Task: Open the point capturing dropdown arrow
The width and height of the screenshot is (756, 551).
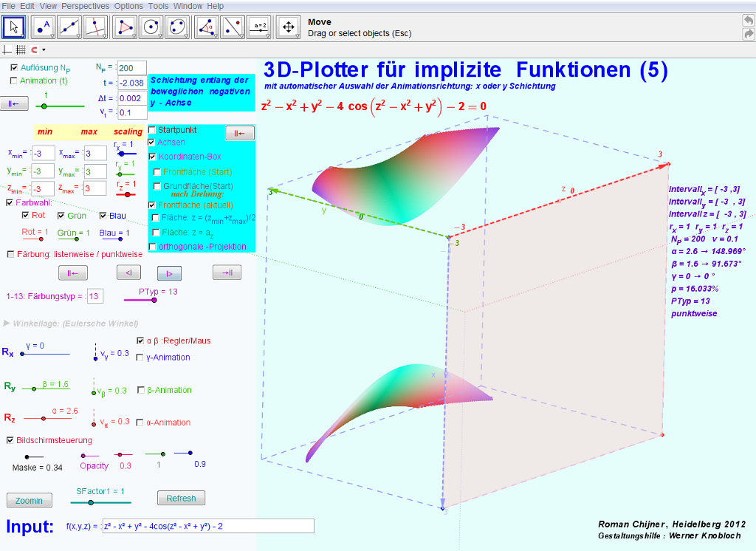Action: (44, 50)
